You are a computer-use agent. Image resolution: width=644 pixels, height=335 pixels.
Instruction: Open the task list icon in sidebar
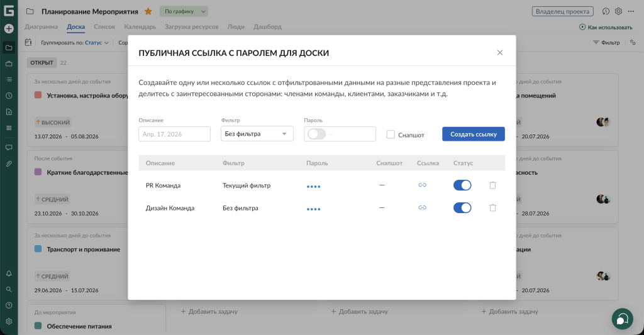click(9, 79)
